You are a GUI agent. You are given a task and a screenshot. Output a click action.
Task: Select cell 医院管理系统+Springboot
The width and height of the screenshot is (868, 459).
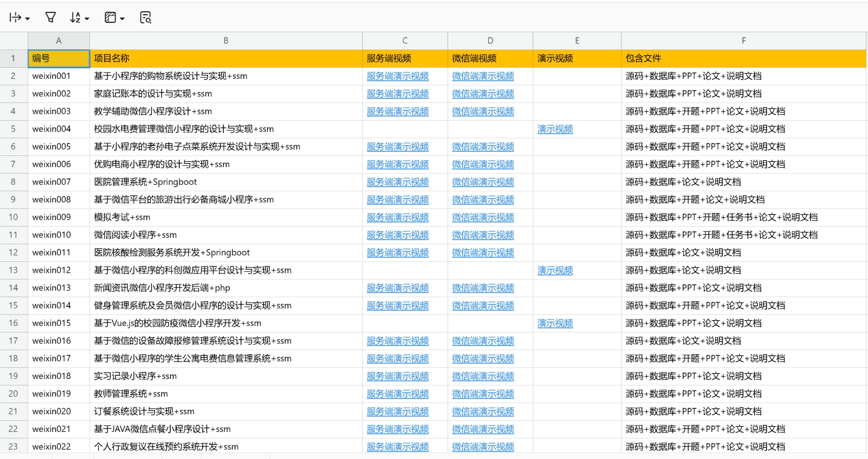coord(226,182)
